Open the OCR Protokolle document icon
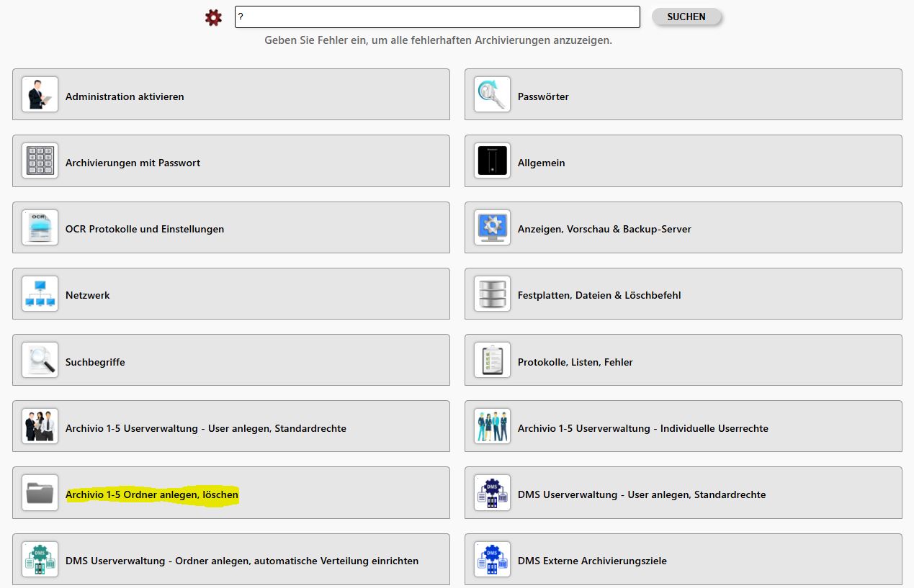Screen dimensions: 914x588 (40, 227)
